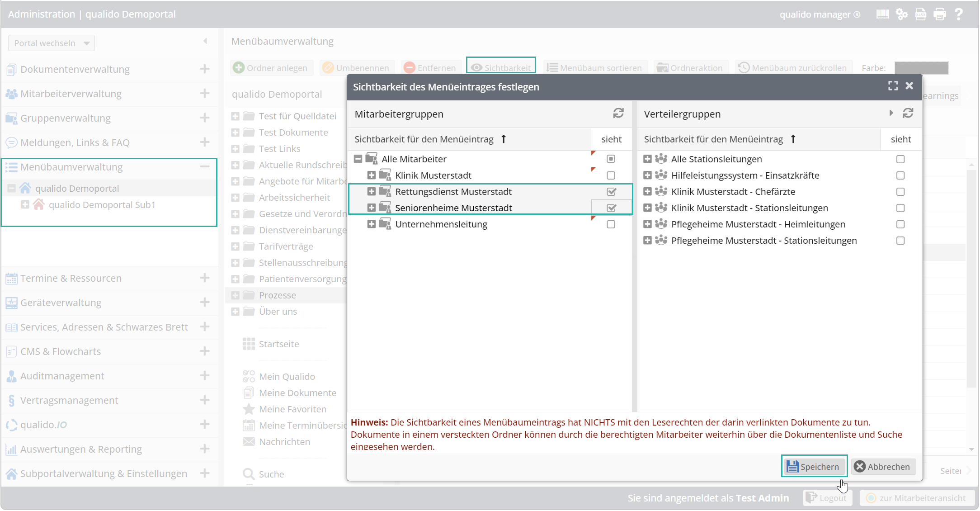The image size is (980, 511).
Task: Click the Suche magnifier icon
Action: click(x=249, y=474)
